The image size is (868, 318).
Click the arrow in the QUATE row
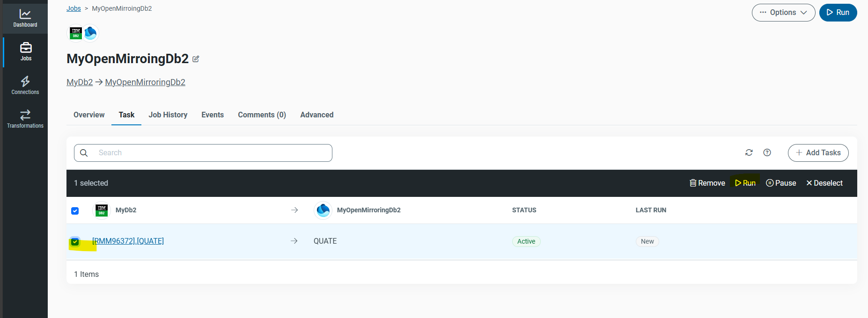(294, 241)
